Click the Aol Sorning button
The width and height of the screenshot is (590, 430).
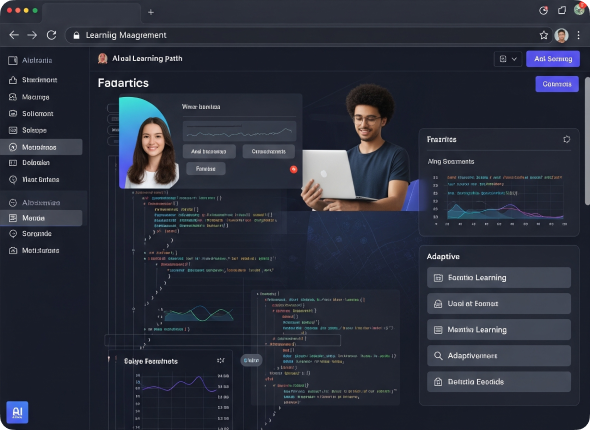(x=553, y=59)
